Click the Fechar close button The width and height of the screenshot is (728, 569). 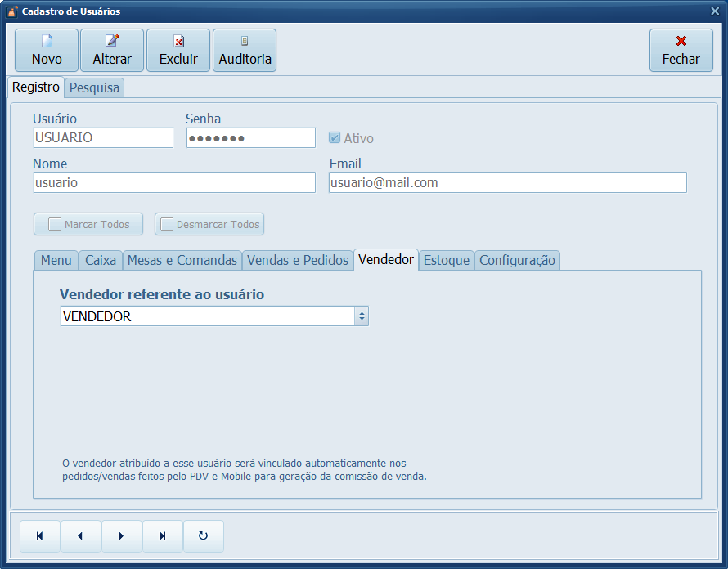[x=681, y=51]
